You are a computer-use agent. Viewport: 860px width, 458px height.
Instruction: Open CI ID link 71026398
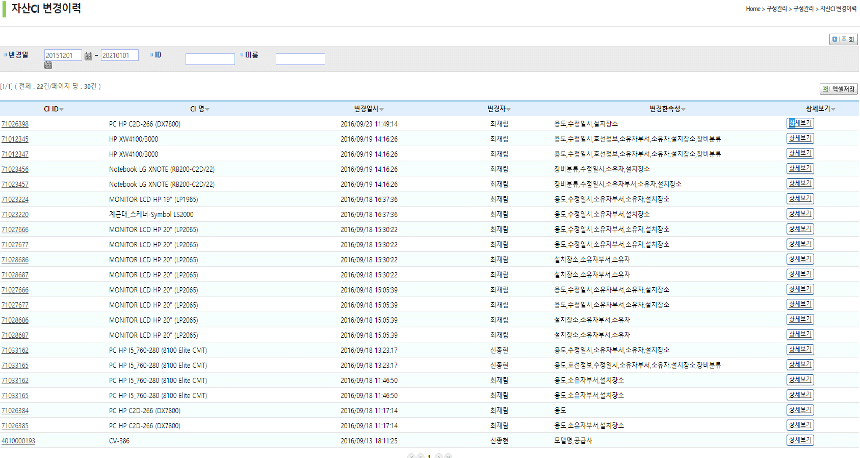15,123
